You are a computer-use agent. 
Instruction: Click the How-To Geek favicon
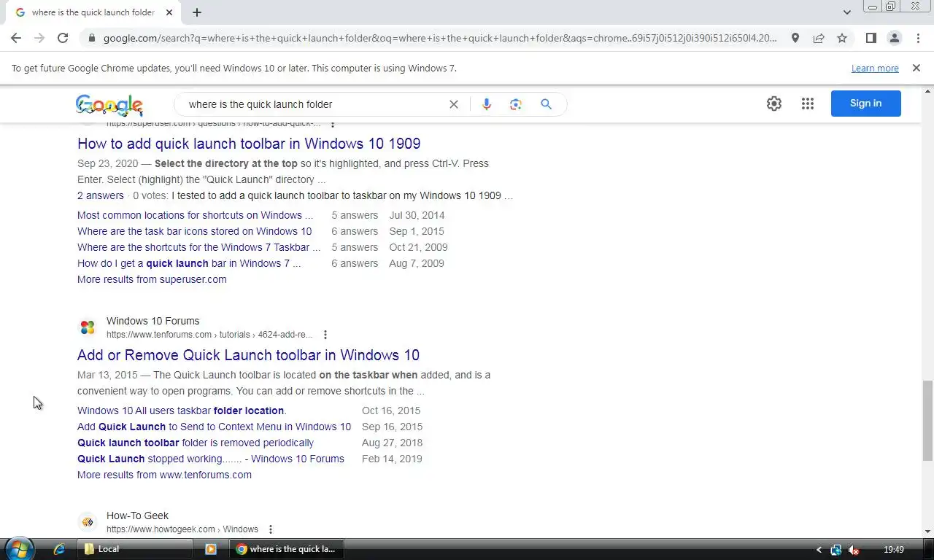click(88, 522)
